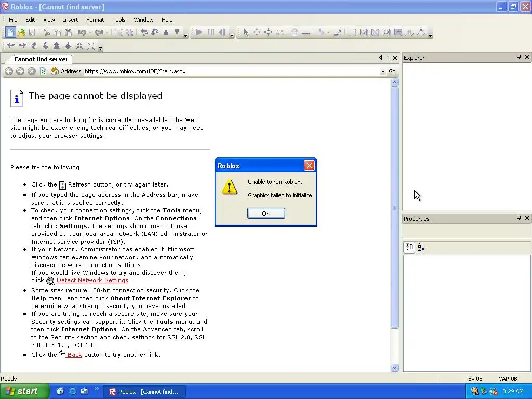Toggle the Explorer panel pin
The width and height of the screenshot is (532, 399).
tap(519, 57)
